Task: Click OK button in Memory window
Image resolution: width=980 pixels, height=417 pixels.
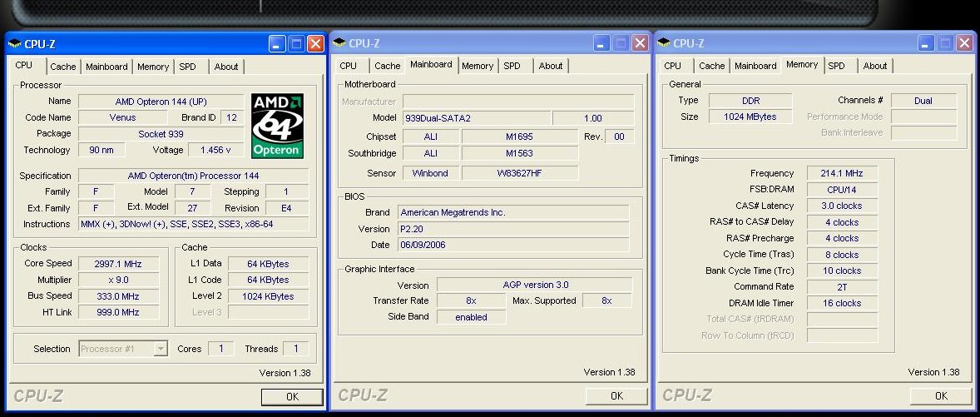Action: (941, 395)
